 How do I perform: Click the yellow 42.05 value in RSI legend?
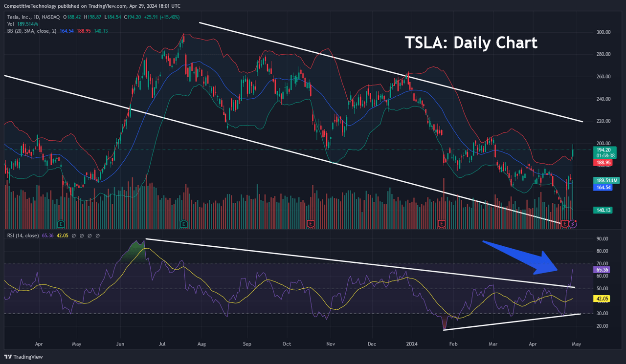(x=64, y=236)
